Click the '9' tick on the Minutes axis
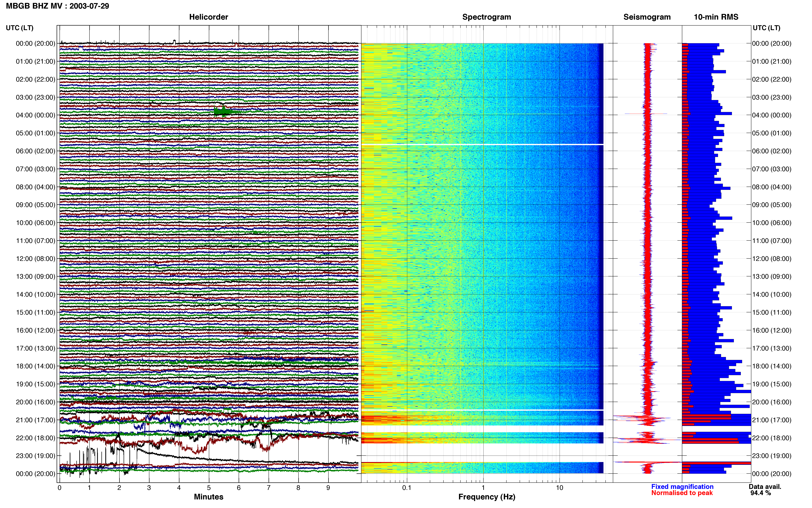Image resolution: width=812 pixels, height=508 pixels. [x=328, y=488]
